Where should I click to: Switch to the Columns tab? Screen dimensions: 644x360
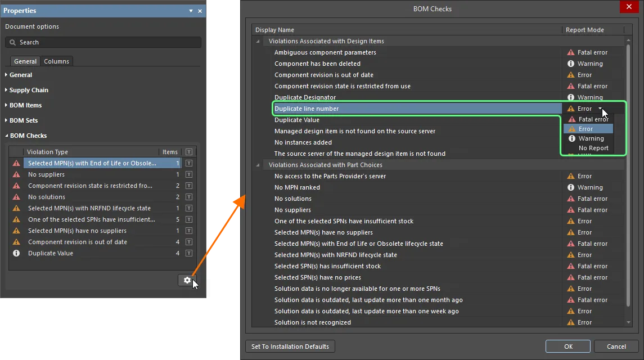click(x=56, y=61)
